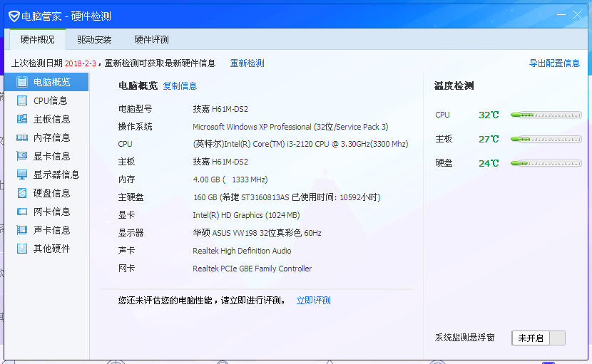Click the 电脑概览 heading in main panel
Screen dimensions: 592x364
click(138, 86)
